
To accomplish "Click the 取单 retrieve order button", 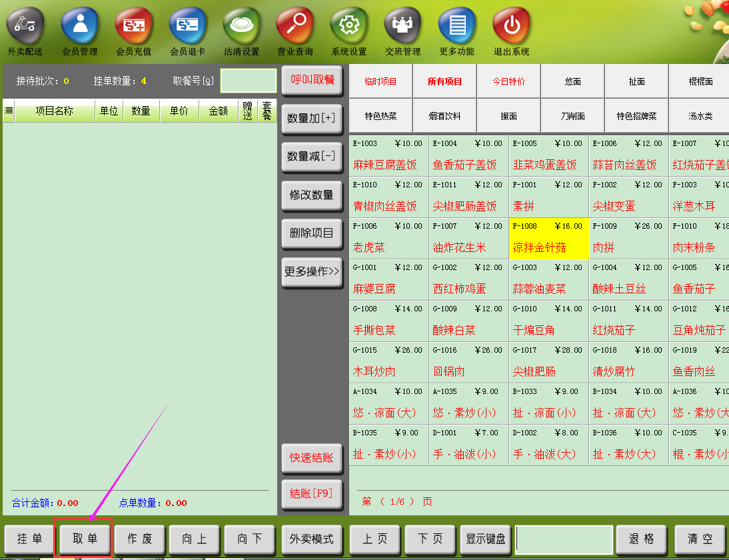I will pyautogui.click(x=85, y=539).
